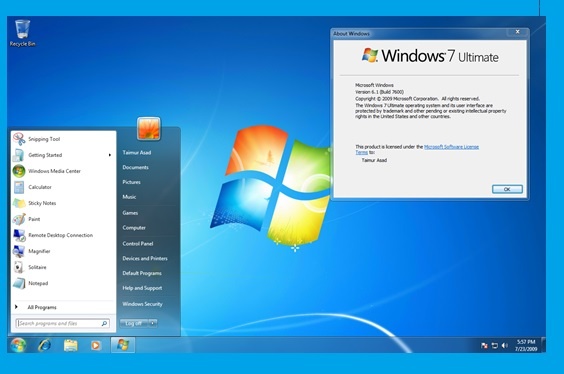This screenshot has height=374, width=564.
Task: Click 'Version 6.1 (Build 7600)' text
Action: click(379, 92)
